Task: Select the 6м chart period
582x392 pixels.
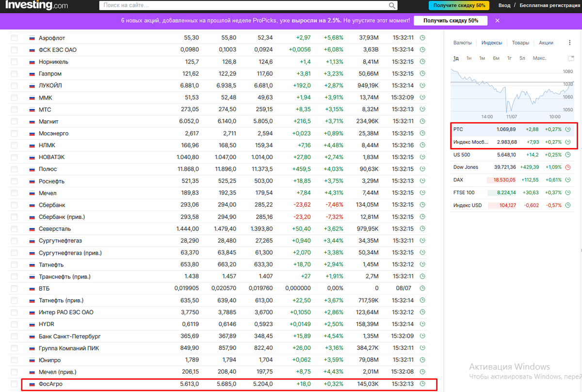Action: [x=496, y=58]
